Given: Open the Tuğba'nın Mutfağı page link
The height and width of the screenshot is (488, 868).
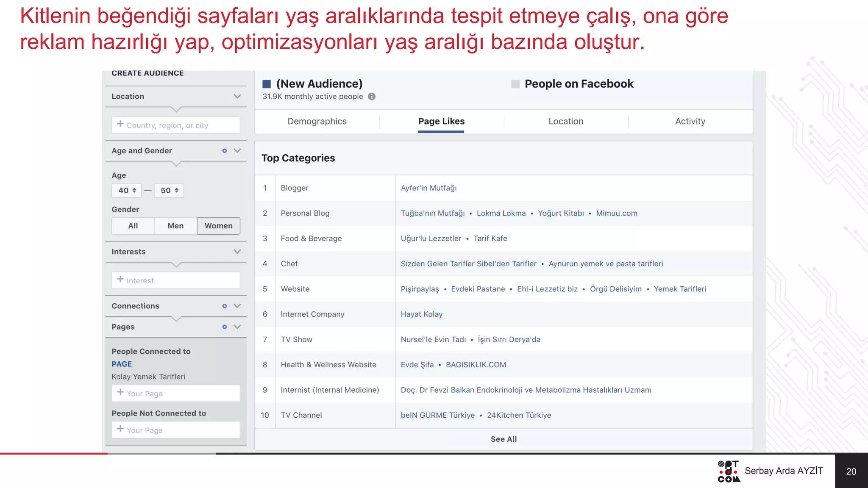Looking at the screenshot, I should [x=433, y=213].
